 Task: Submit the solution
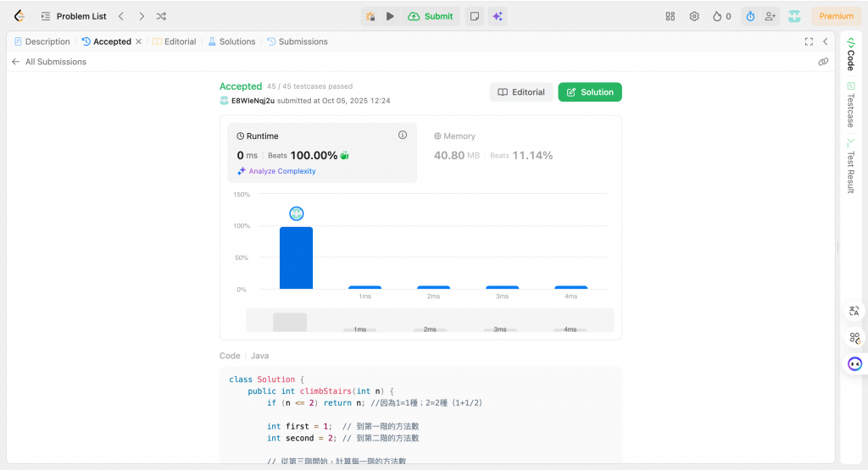[x=431, y=16]
